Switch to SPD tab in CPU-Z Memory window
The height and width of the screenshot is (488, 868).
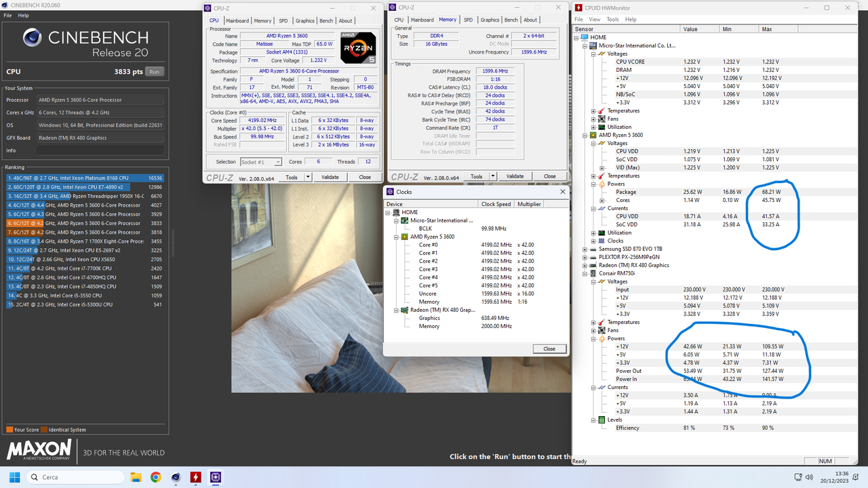pos(468,20)
